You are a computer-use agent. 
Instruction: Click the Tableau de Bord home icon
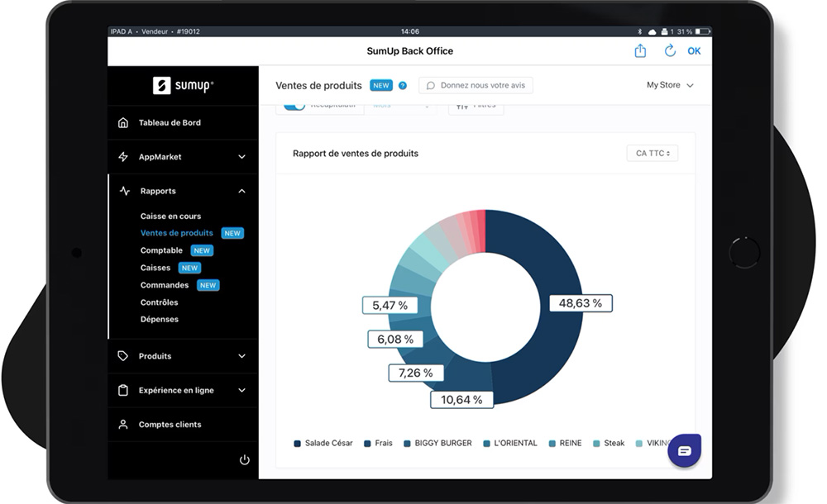tap(123, 123)
